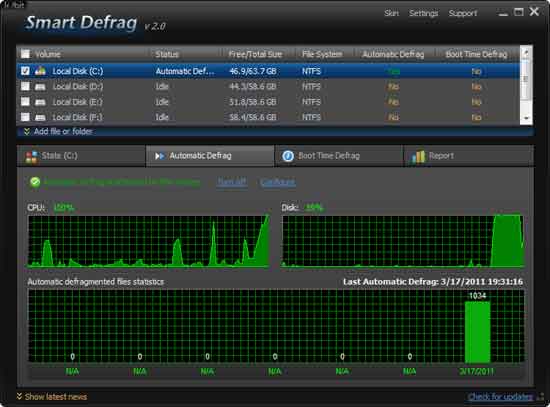This screenshot has width=550, height=407.
Task: Click the 3/17/2011 date label under chart
Action: (x=476, y=371)
